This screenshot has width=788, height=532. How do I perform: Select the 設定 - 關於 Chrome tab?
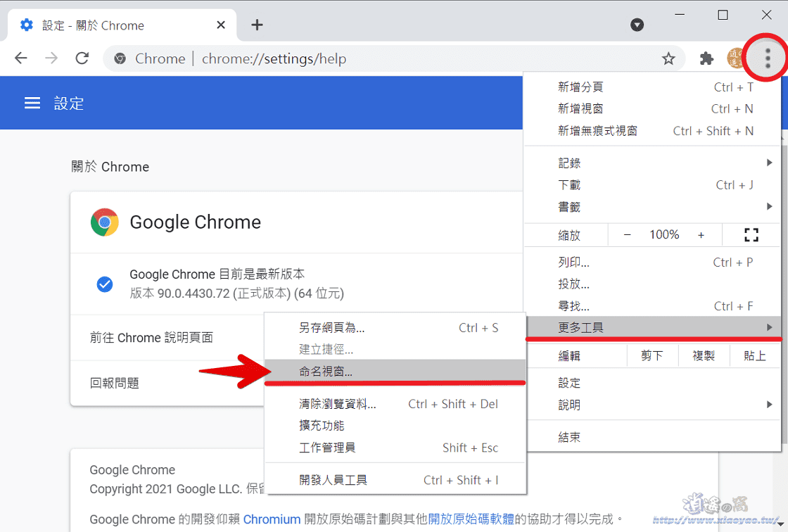tap(122, 25)
